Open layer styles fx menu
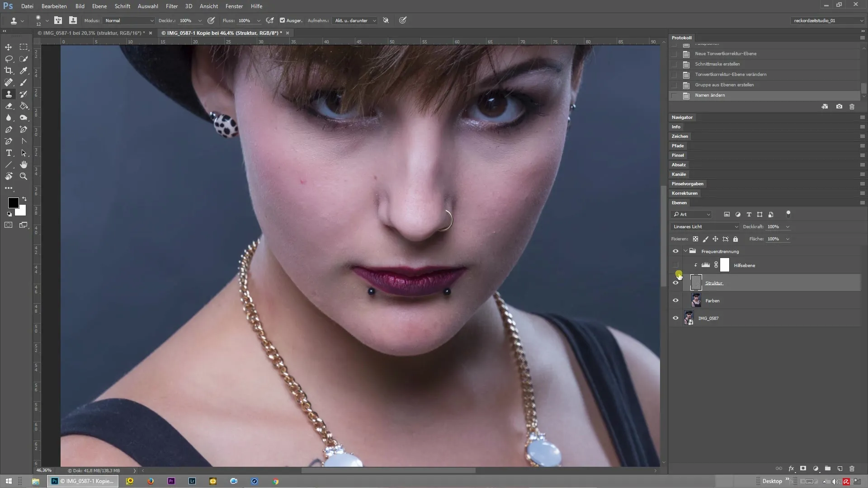This screenshot has height=488, width=868. (791, 469)
